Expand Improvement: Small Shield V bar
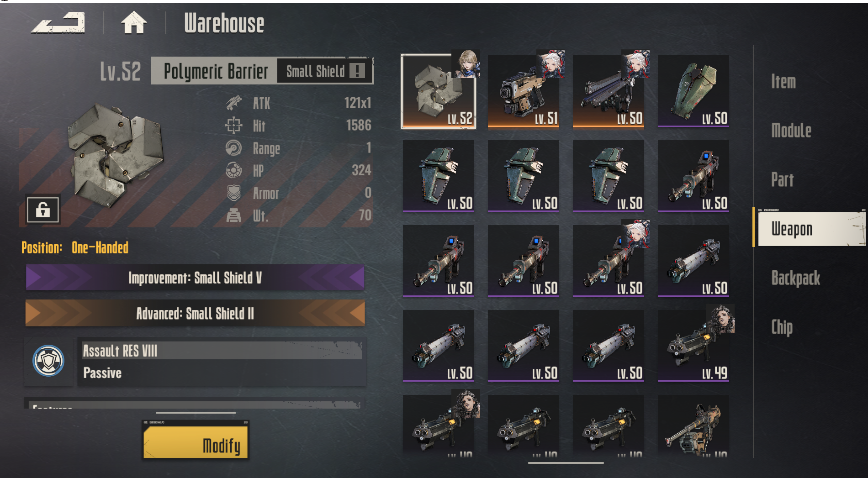The height and width of the screenshot is (478, 868). 195,278
